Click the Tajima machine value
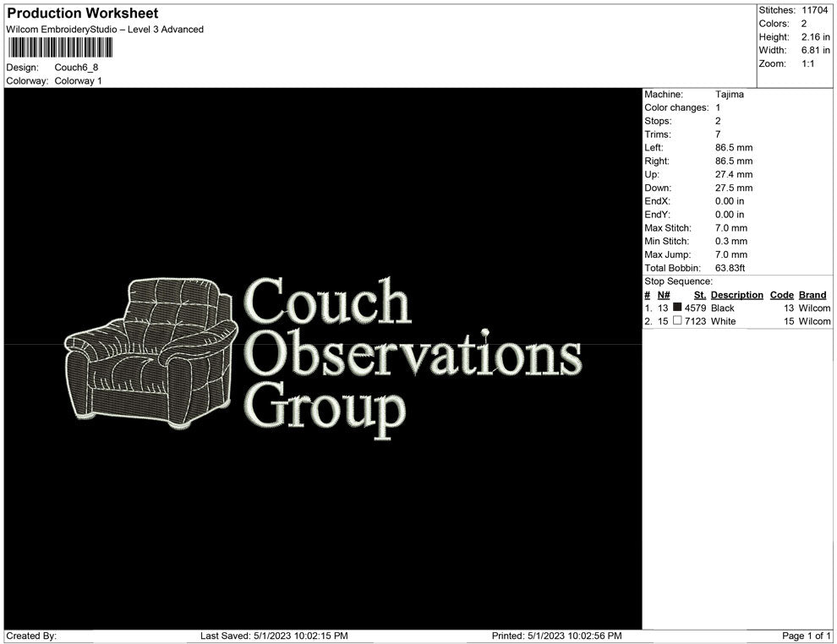 tap(729, 95)
